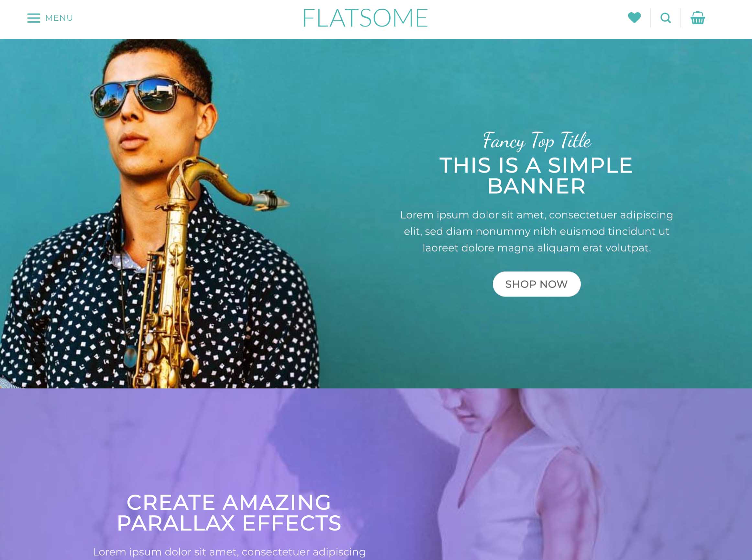Click the THIS IS A SIMPLE BANNER heading
Screen dimensions: 752x560
point(536,175)
